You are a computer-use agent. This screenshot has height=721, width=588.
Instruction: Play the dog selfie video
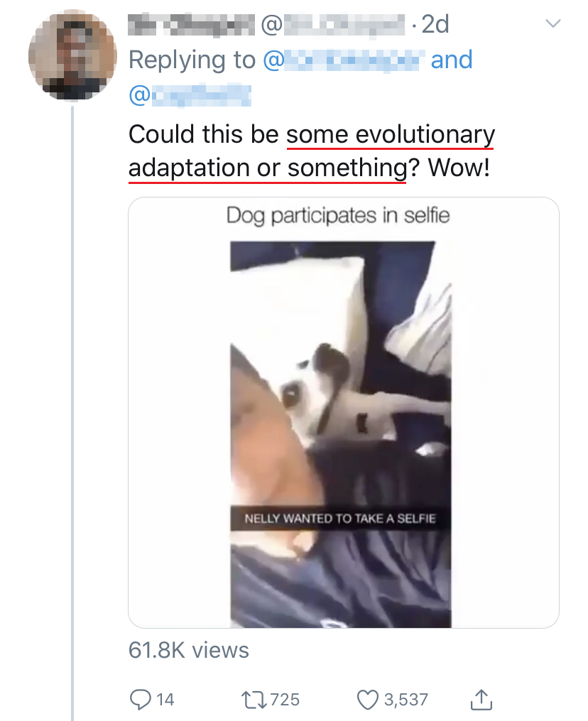click(342, 433)
